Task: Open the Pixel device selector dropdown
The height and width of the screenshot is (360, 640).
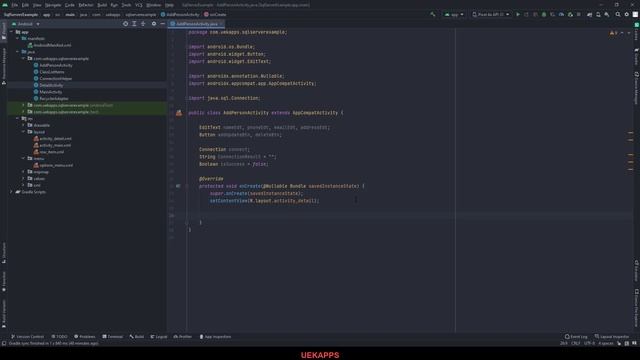Action: click(x=490, y=14)
